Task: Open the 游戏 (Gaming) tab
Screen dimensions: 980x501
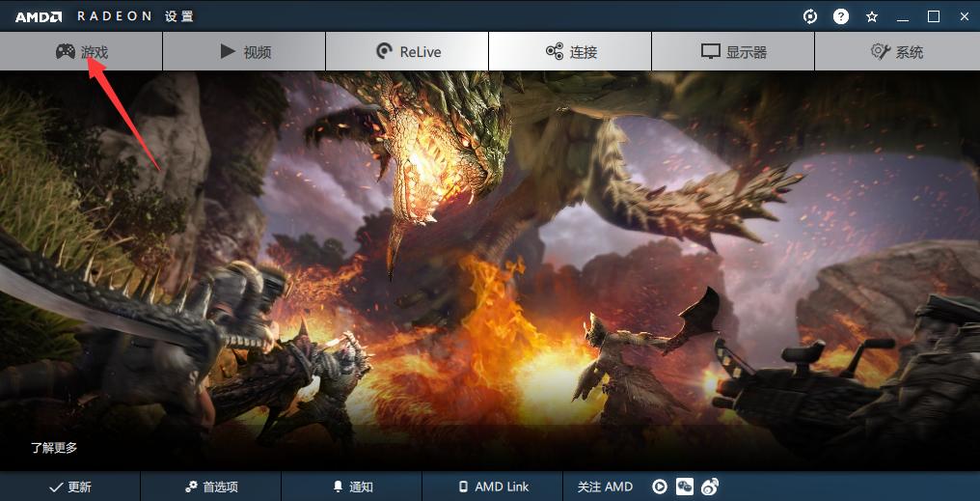Action: coord(81,51)
